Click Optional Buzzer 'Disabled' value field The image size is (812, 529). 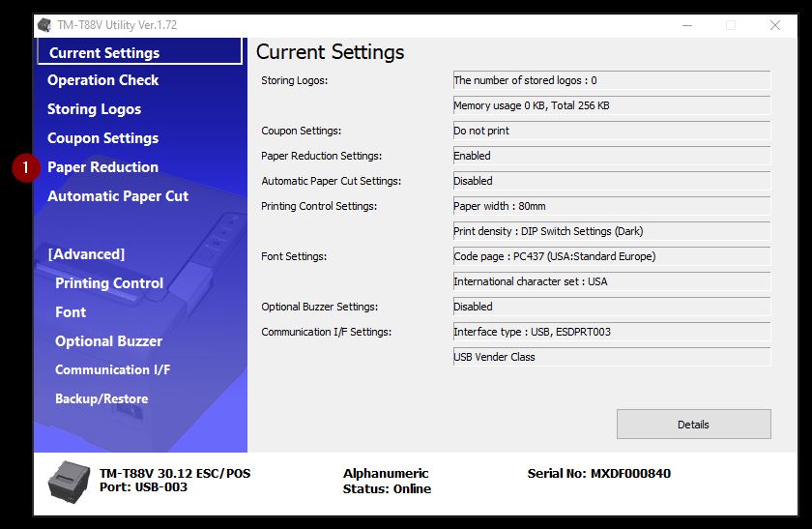(612, 307)
